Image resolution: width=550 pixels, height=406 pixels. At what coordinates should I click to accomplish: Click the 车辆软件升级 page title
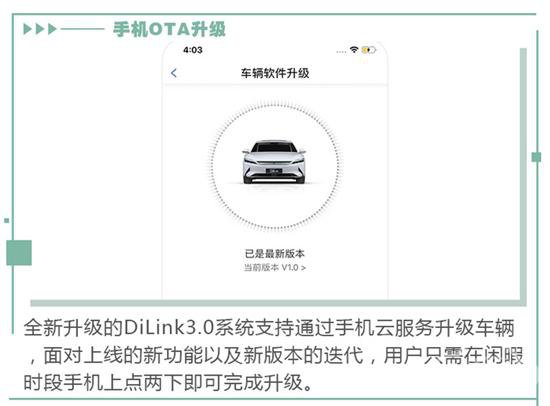(x=275, y=73)
